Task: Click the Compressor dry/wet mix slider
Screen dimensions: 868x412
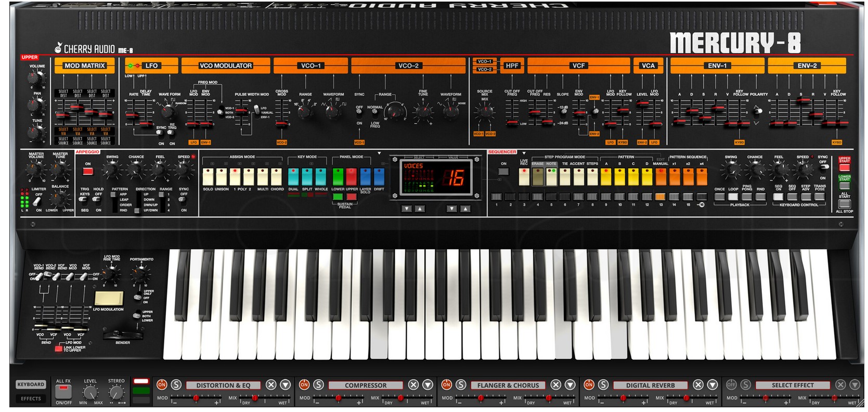Action: 400,398
